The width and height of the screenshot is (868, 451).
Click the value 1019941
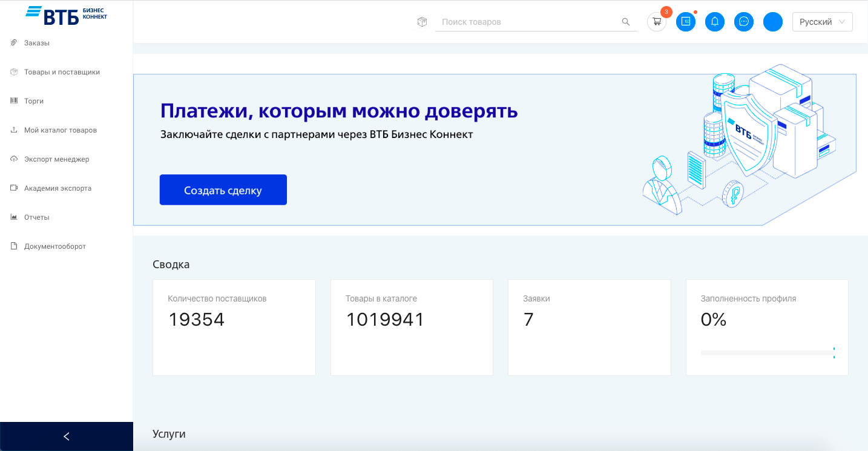(385, 320)
